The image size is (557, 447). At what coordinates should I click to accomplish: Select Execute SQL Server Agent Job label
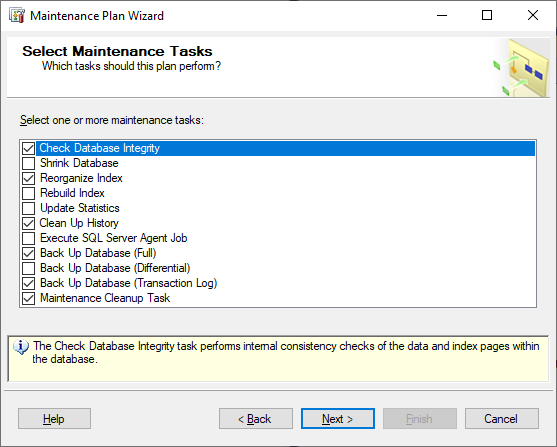coord(114,238)
